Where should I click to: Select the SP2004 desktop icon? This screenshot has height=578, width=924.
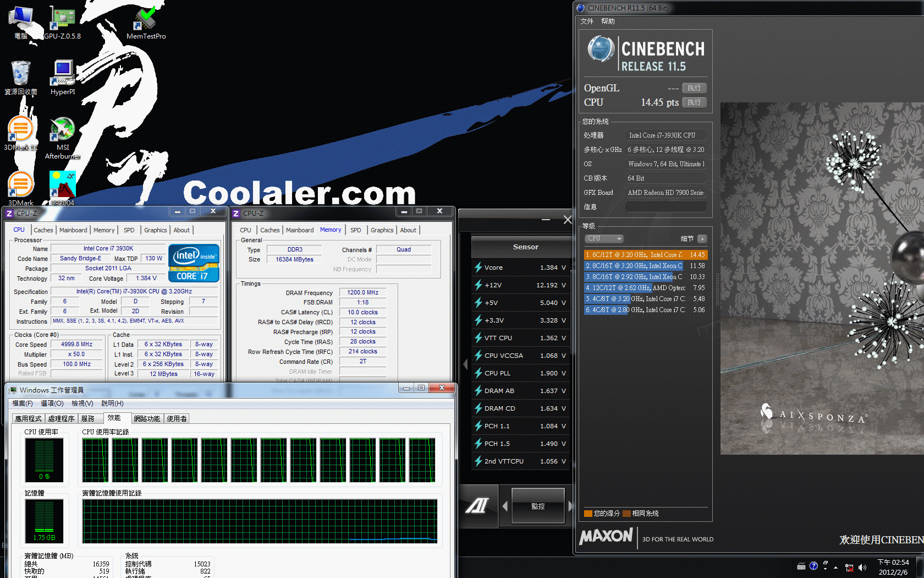[63, 188]
